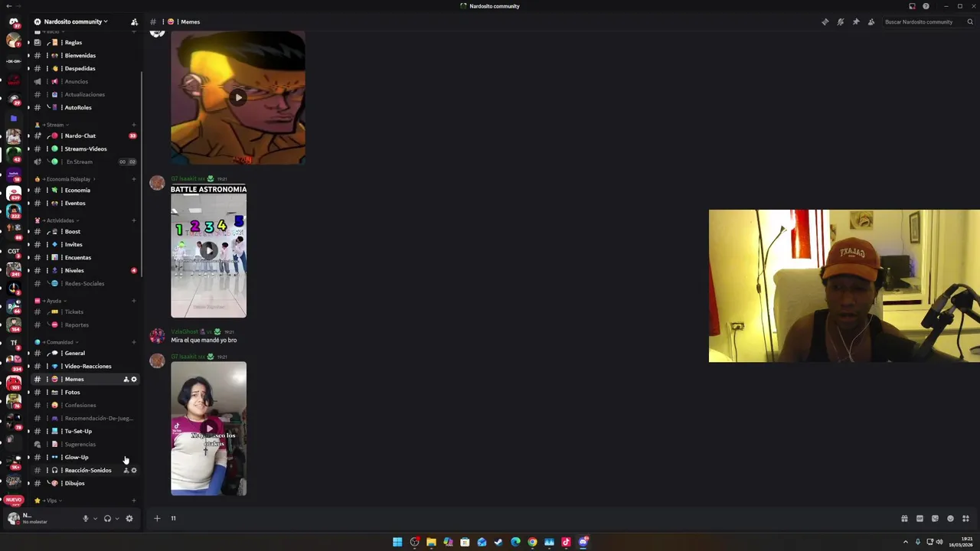Click search magnifier icon in search box
Image resolution: width=980 pixels, height=551 pixels.
970,21
